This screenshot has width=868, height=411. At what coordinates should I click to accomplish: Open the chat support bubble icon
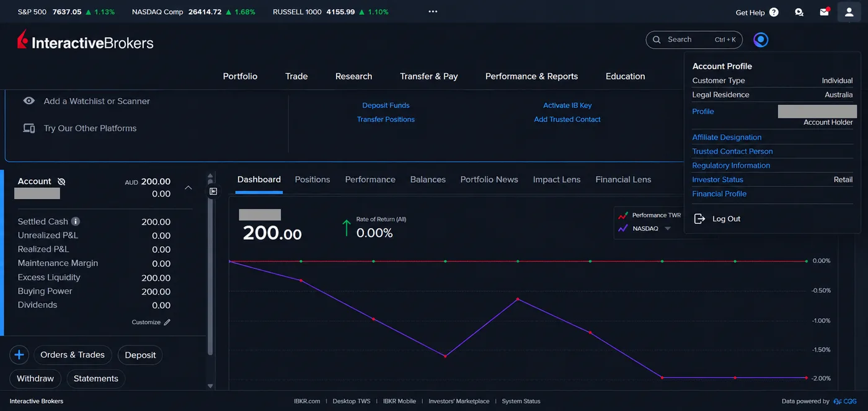click(799, 12)
